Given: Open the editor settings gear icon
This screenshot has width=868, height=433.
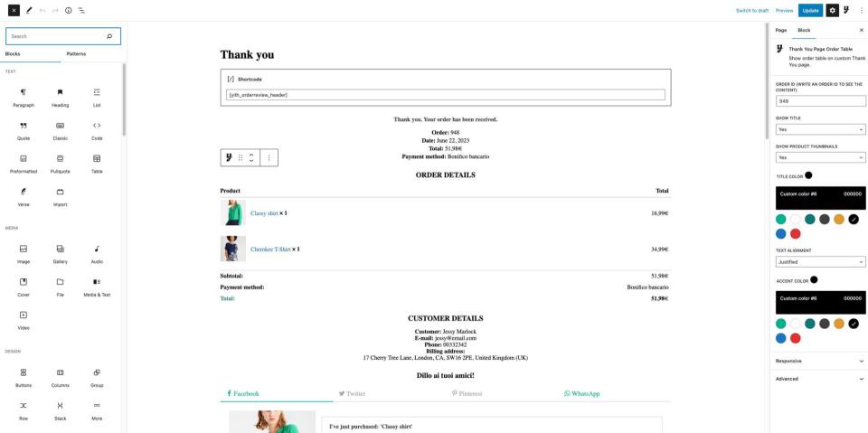Looking at the screenshot, I should [x=832, y=10].
